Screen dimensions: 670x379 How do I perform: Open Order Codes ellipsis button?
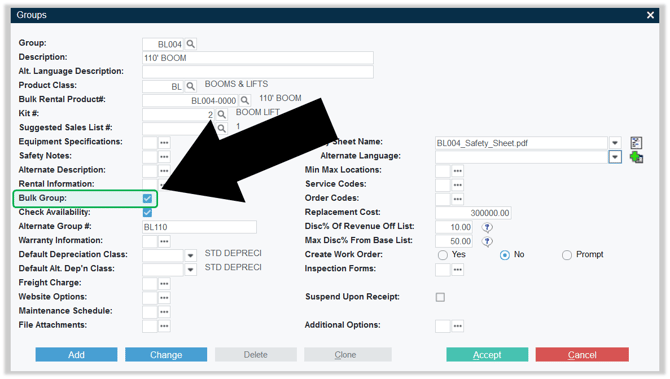click(x=458, y=199)
